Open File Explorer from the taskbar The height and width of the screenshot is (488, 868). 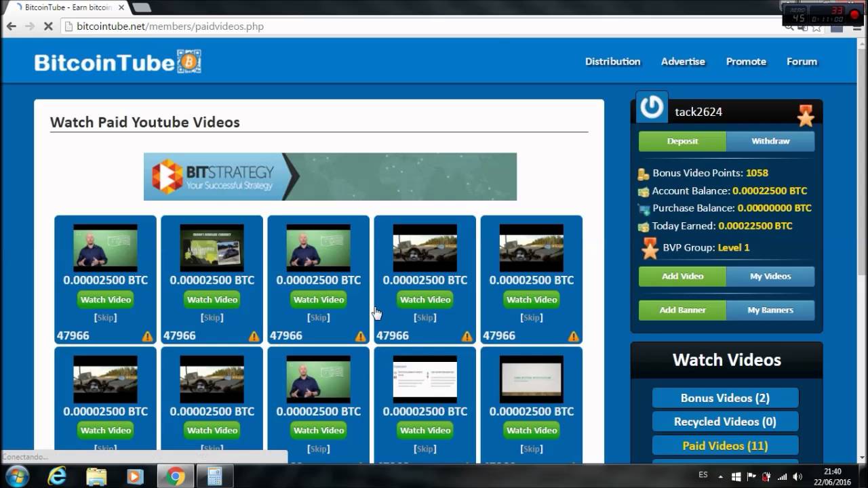96,476
